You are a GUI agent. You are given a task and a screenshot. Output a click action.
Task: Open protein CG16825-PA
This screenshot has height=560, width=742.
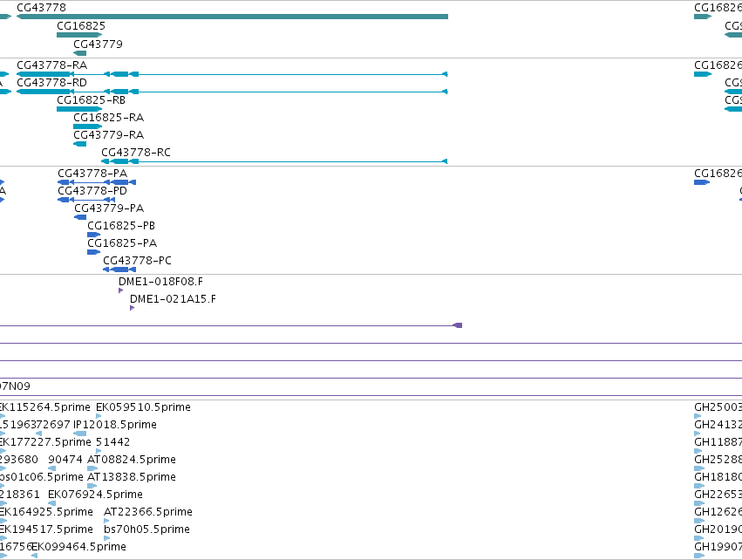pos(122,243)
